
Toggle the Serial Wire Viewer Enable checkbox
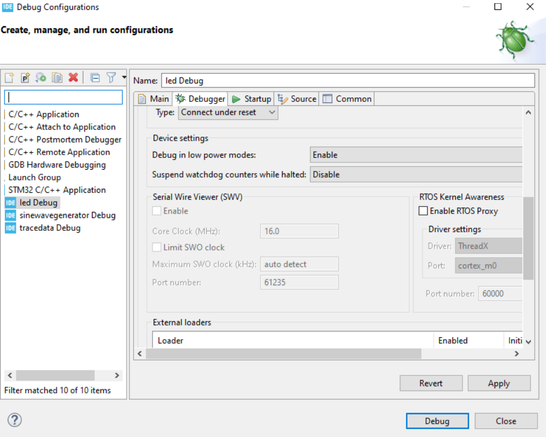click(x=157, y=211)
